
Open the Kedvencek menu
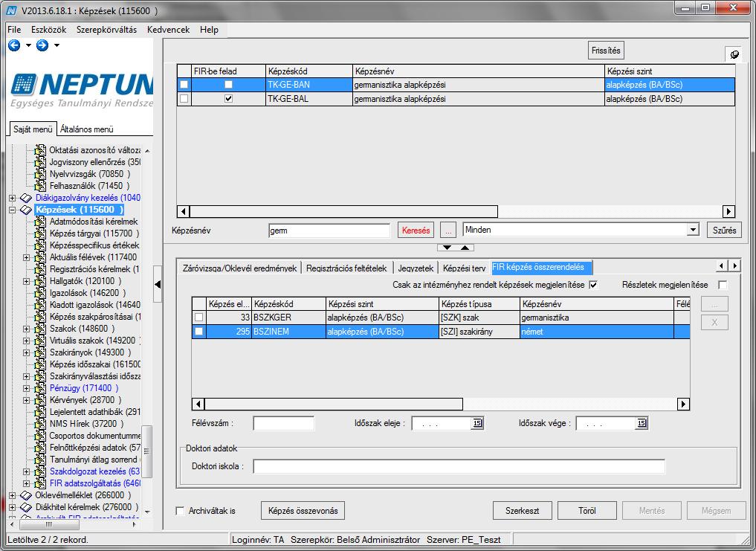pos(168,30)
